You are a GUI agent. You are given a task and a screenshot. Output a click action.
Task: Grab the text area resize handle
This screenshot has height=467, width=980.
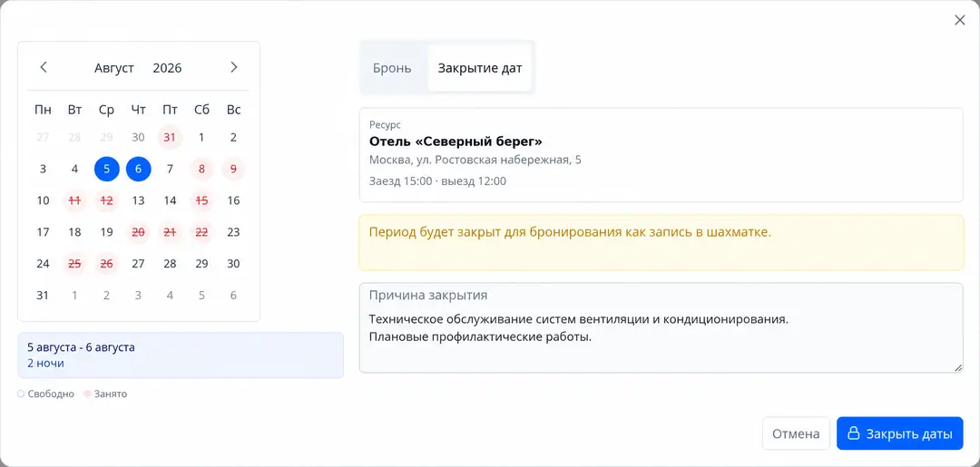tap(958, 368)
